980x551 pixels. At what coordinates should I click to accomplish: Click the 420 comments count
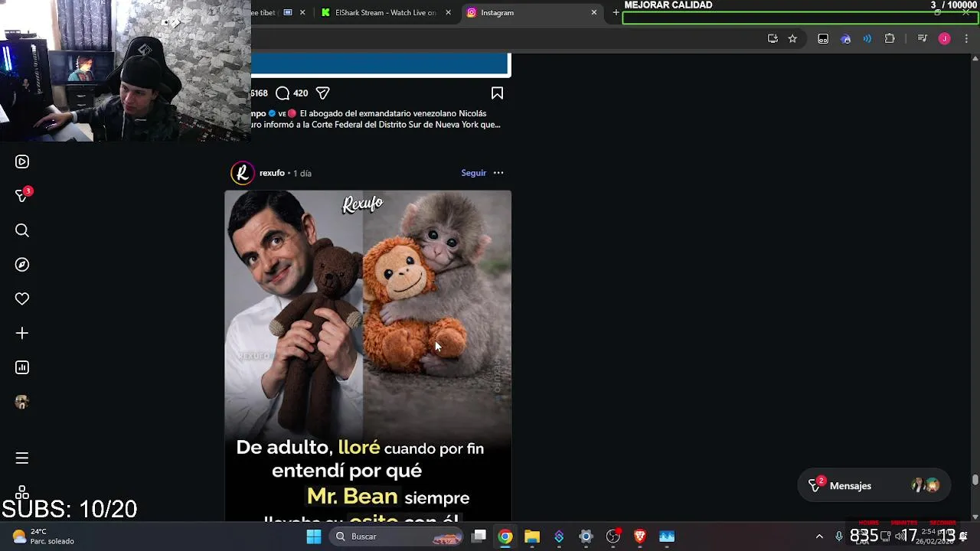click(300, 93)
